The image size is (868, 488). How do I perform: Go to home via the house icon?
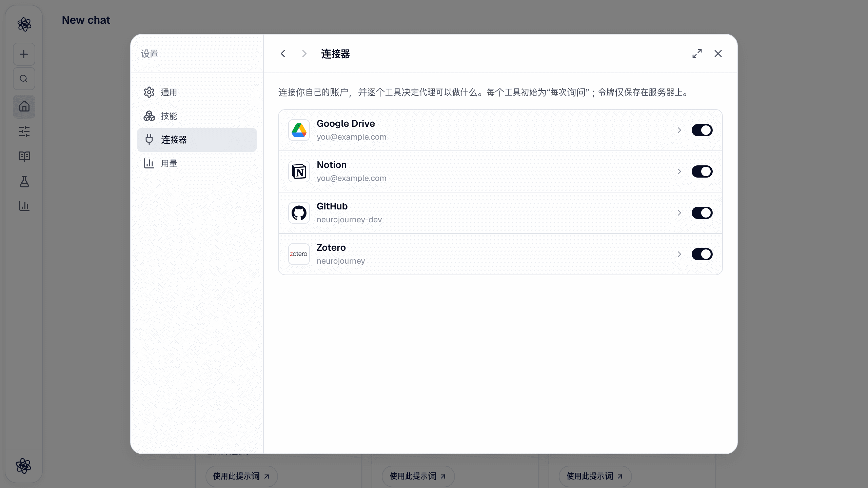[24, 106]
